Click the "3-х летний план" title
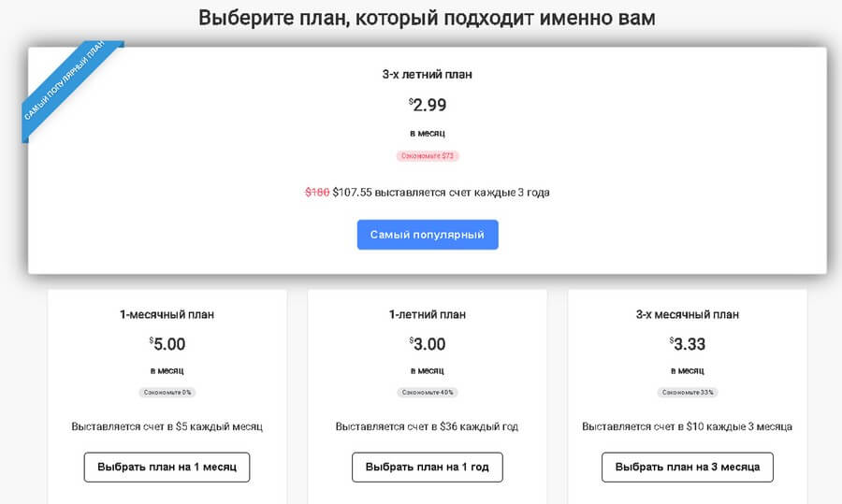 tap(428, 74)
